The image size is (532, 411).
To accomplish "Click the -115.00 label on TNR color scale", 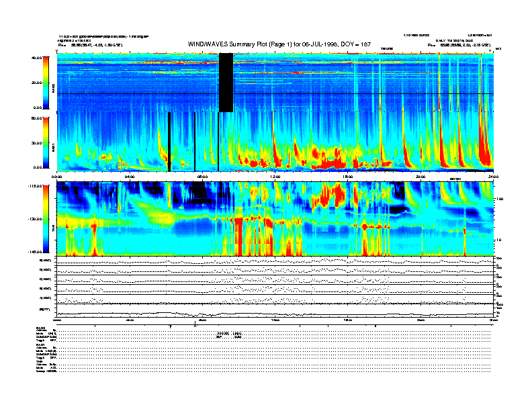I will (35, 186).
